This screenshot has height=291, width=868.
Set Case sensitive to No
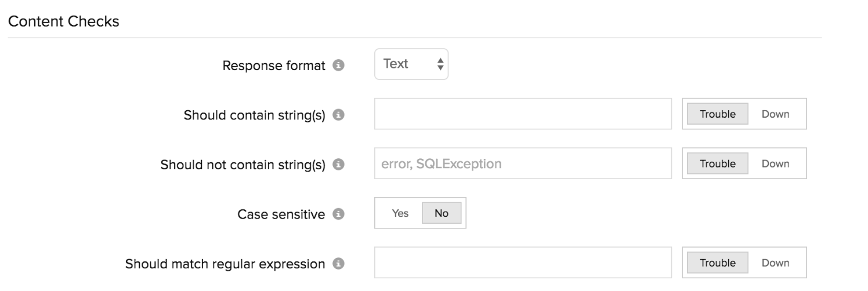pos(442,213)
